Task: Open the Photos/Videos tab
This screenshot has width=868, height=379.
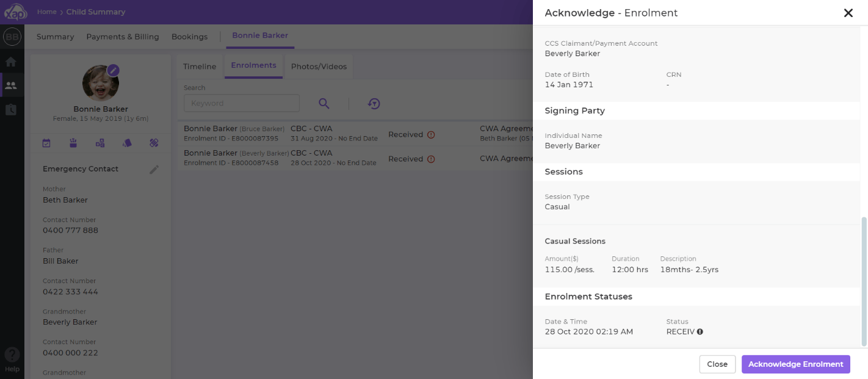Action: (x=318, y=66)
